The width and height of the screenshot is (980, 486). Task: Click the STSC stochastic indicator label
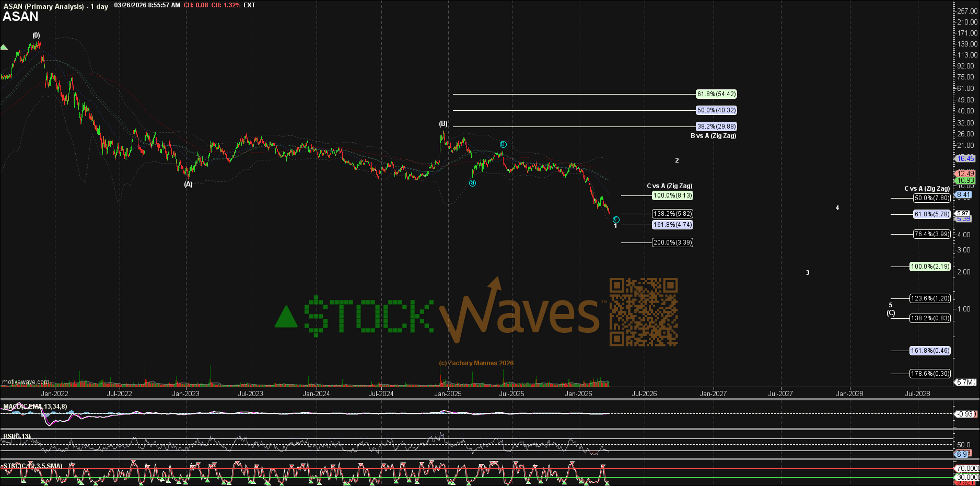tap(32, 466)
